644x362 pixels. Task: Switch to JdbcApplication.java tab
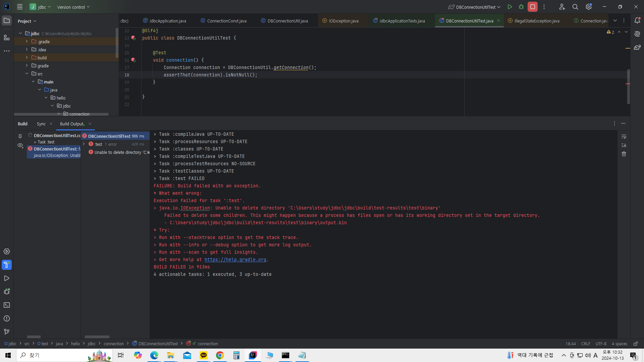tap(164, 21)
